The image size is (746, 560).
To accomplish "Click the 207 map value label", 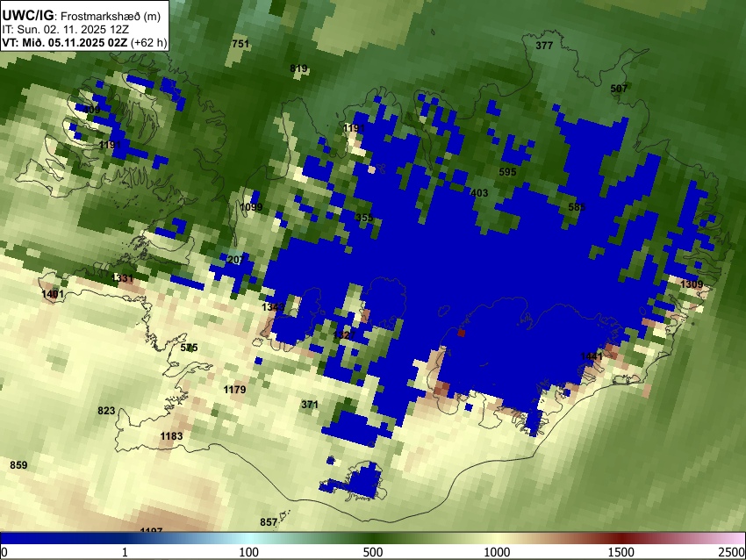I will (236, 260).
